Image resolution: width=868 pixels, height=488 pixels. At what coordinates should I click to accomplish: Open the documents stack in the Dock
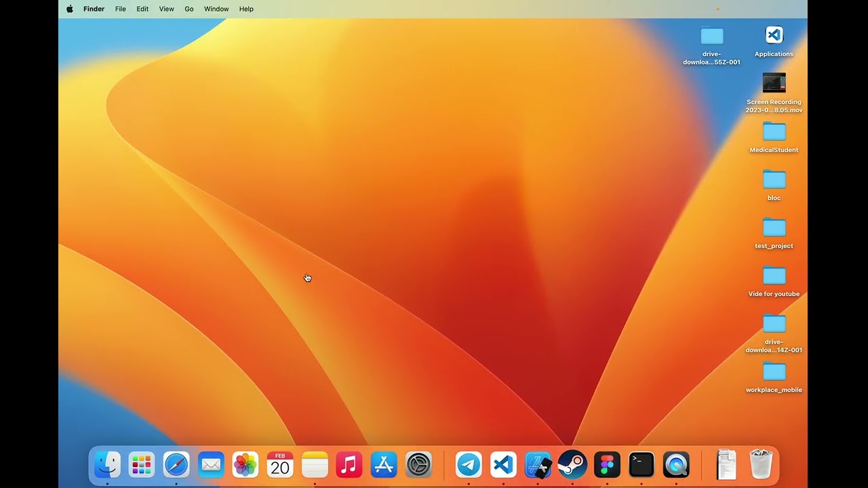coord(726,465)
